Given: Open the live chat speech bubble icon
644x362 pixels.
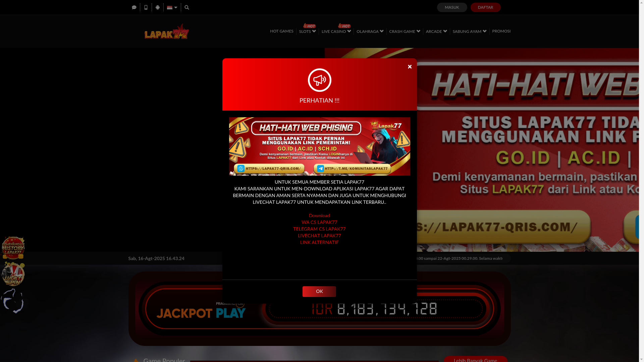Looking at the screenshot, I should tap(134, 7).
